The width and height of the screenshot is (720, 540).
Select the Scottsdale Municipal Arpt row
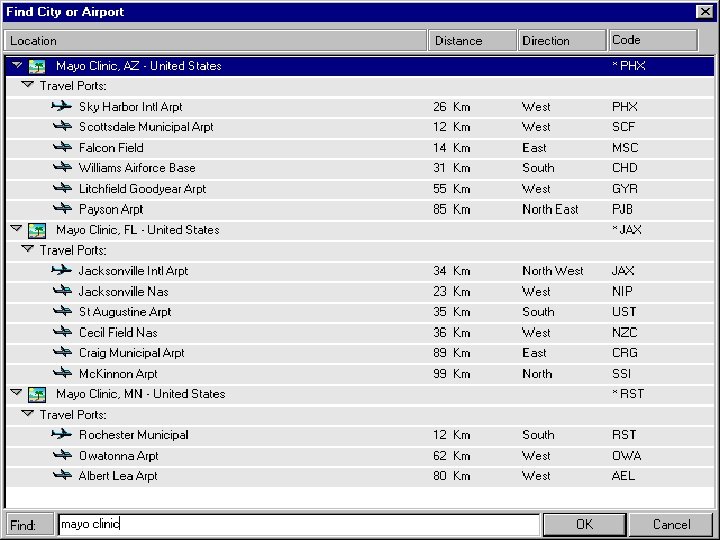pyautogui.click(x=360, y=127)
